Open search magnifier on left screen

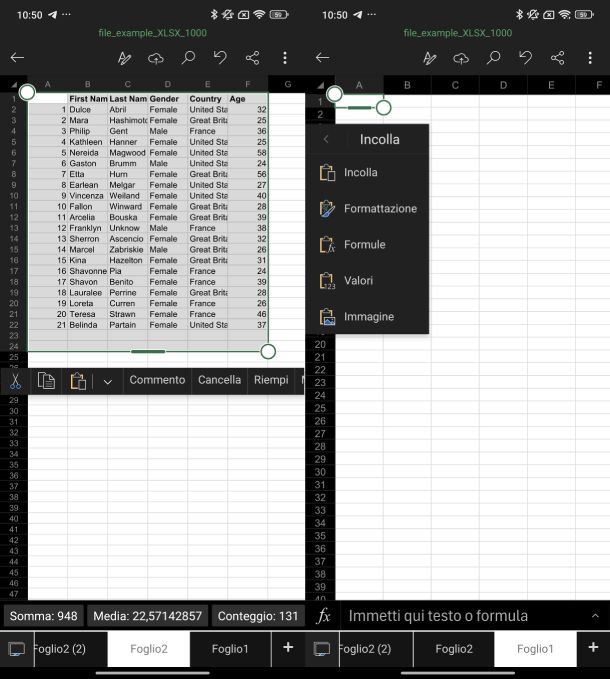click(x=188, y=58)
